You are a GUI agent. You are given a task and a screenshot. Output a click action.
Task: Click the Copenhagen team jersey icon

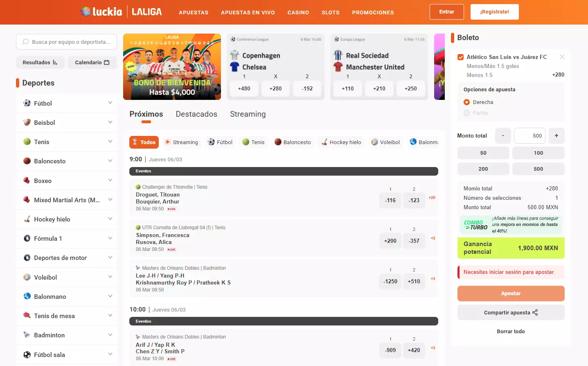tap(234, 55)
